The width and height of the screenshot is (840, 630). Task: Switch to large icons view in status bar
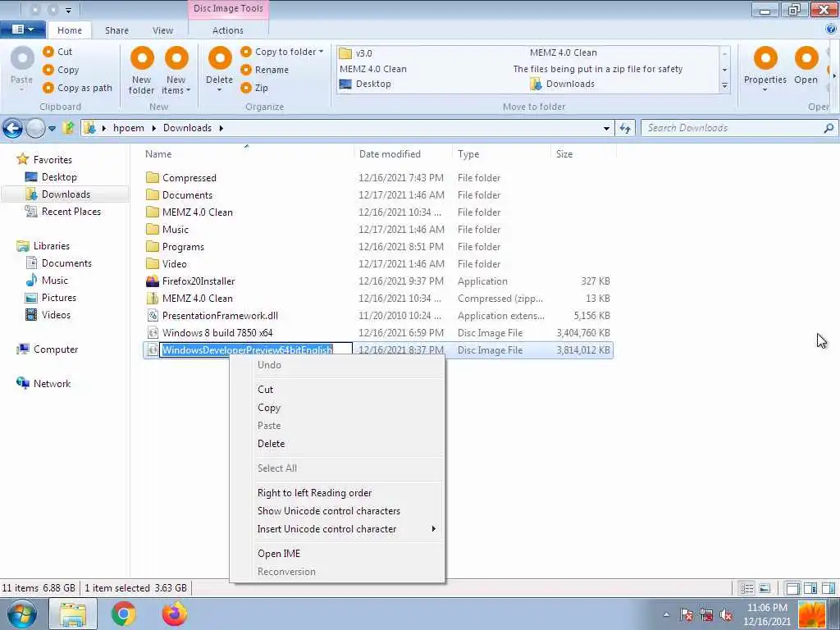point(765,589)
